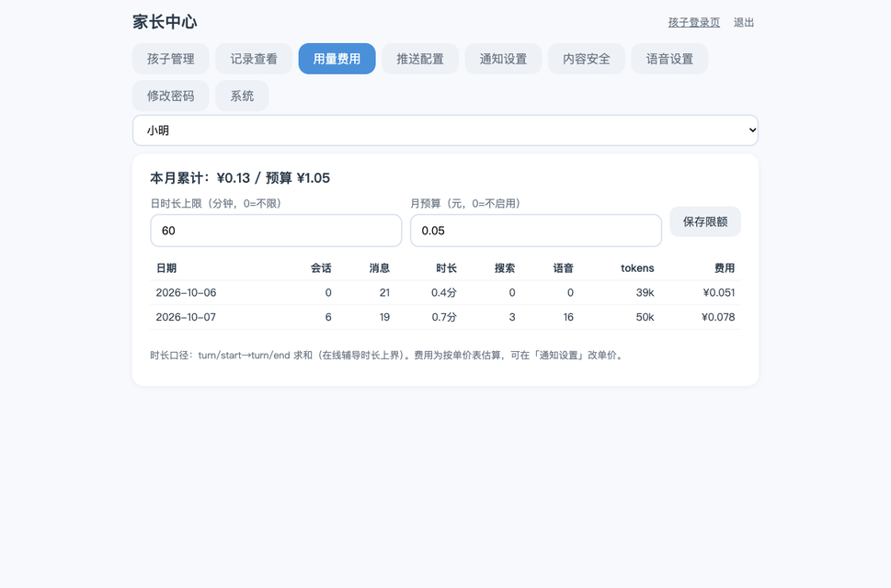
Task: Click the 家长中心 heading
Action: (165, 22)
